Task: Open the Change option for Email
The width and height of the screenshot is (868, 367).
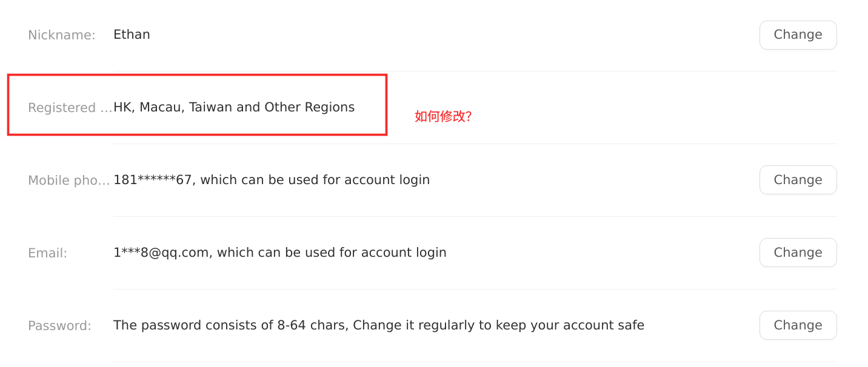Action: [798, 253]
